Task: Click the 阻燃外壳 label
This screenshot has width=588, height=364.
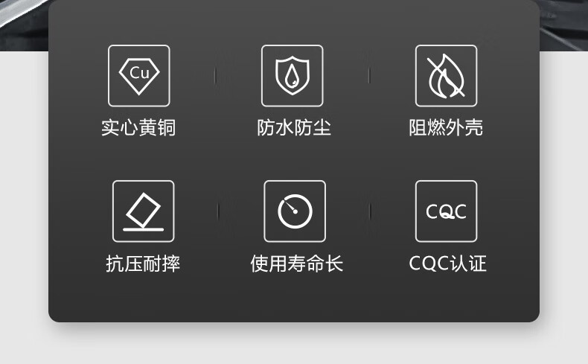Action: click(x=447, y=127)
